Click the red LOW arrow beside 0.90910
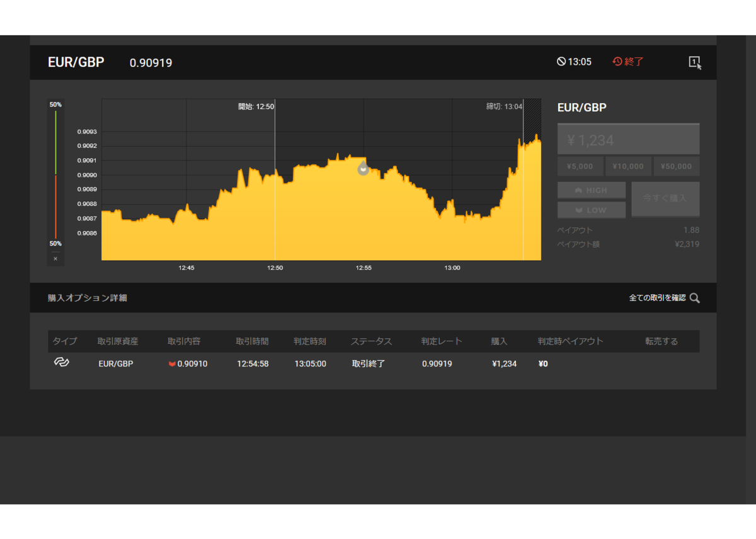 pyautogui.click(x=172, y=364)
